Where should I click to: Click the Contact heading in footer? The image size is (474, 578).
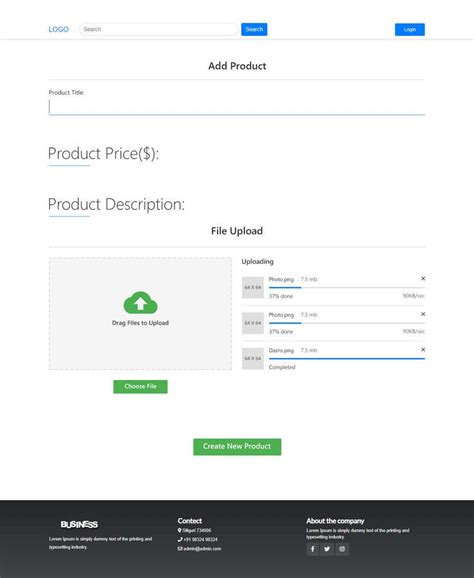coord(189,521)
